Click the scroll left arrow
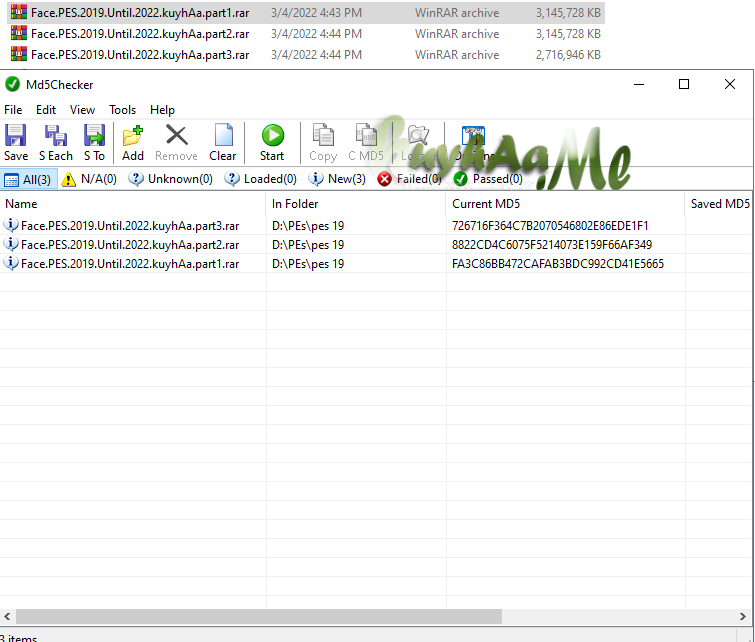 click(x=7, y=616)
